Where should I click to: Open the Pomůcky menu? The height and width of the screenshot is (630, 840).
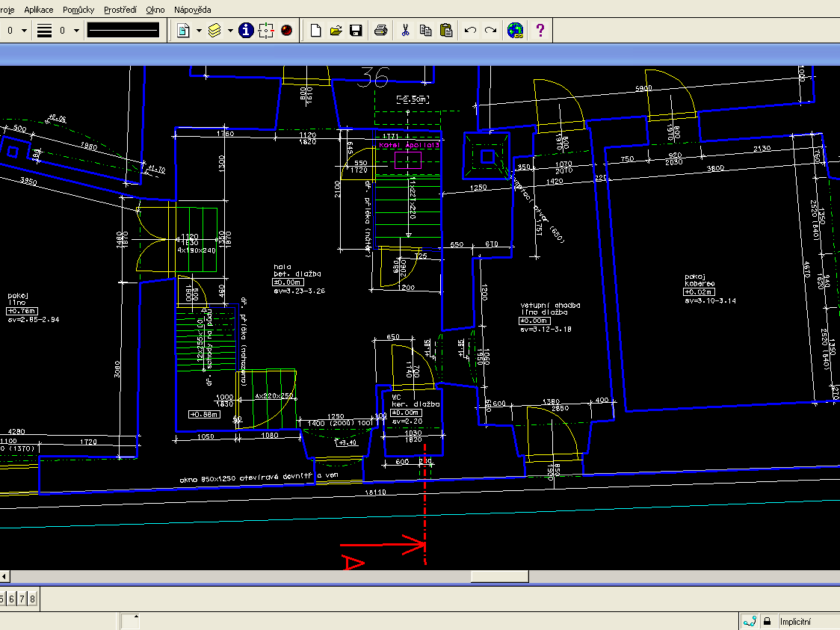coord(78,10)
